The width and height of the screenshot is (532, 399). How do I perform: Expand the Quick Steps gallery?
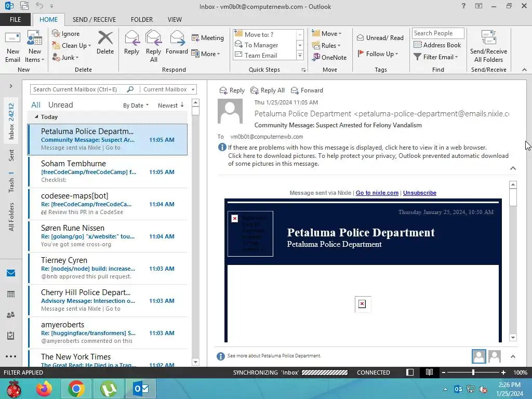click(300, 55)
